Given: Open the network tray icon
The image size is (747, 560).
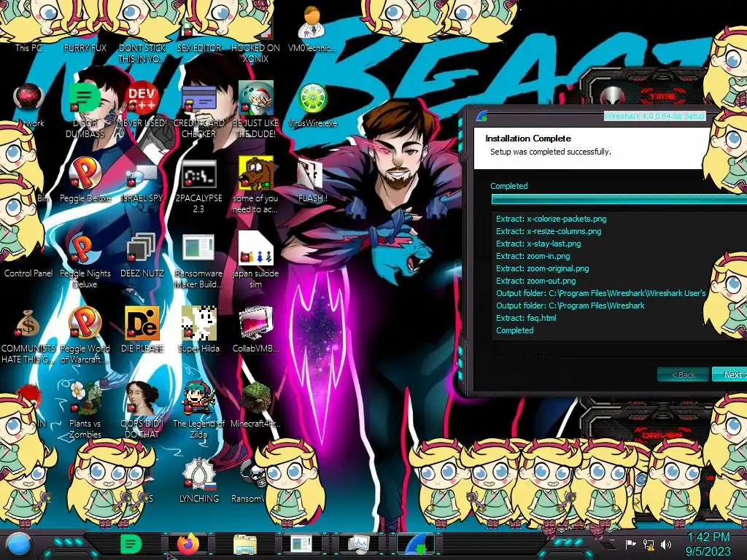Looking at the screenshot, I should pos(648,544).
